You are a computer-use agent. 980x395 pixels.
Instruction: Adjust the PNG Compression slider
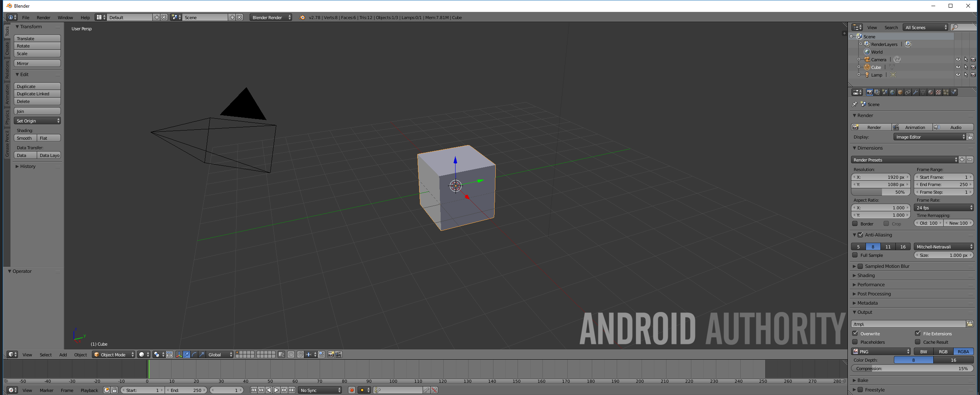[x=912, y=368]
